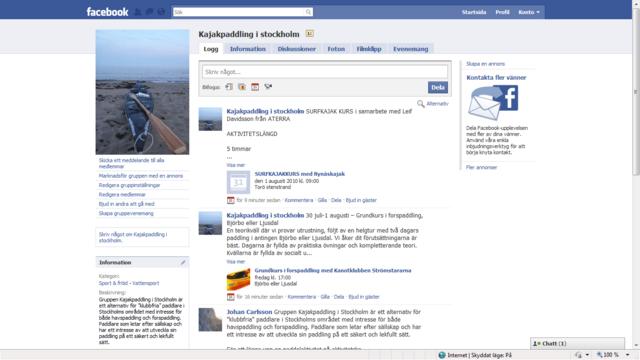640x360 pixels.
Task: Click the Skriv något text field
Action: 325,72
